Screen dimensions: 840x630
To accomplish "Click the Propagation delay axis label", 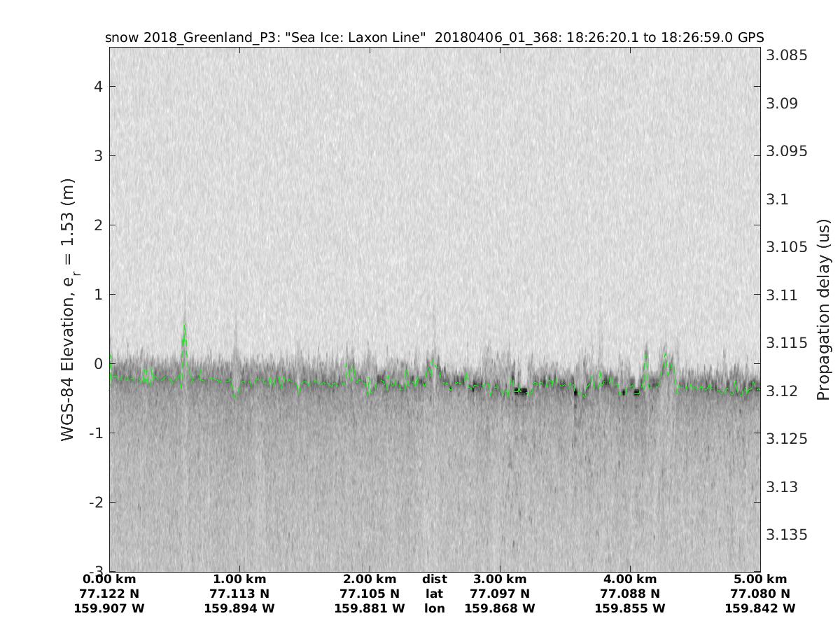I will coord(824,309).
